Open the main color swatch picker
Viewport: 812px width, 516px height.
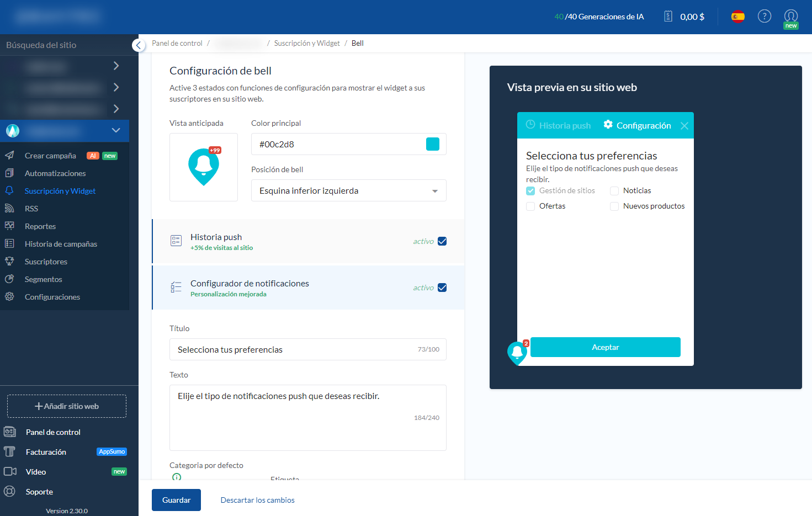[x=433, y=145]
